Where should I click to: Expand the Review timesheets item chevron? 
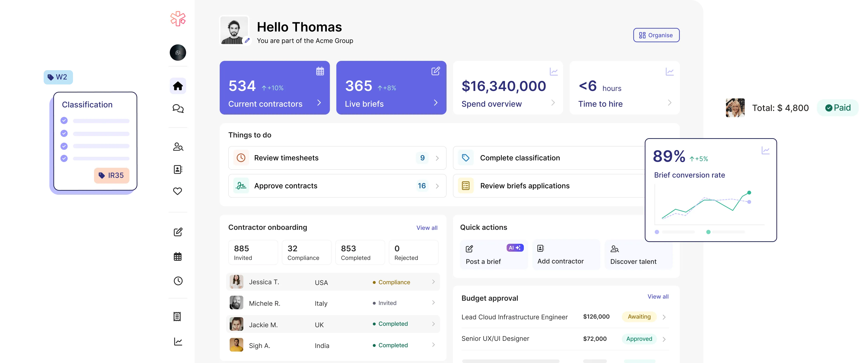(437, 158)
